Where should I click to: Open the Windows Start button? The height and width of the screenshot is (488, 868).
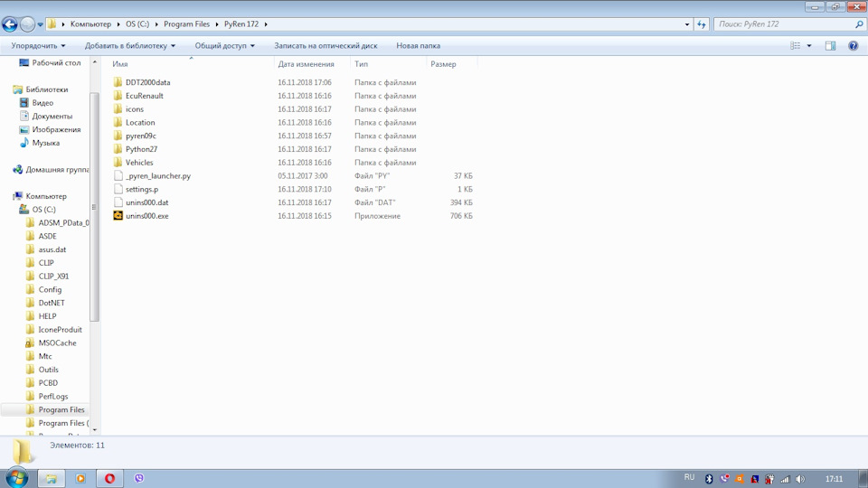17,477
